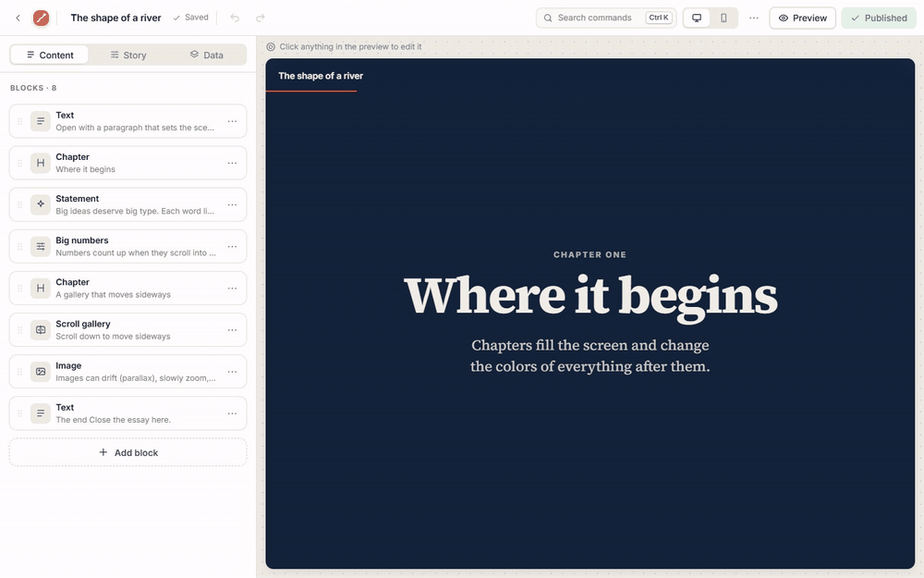Click the project title in the top bar

click(115, 18)
